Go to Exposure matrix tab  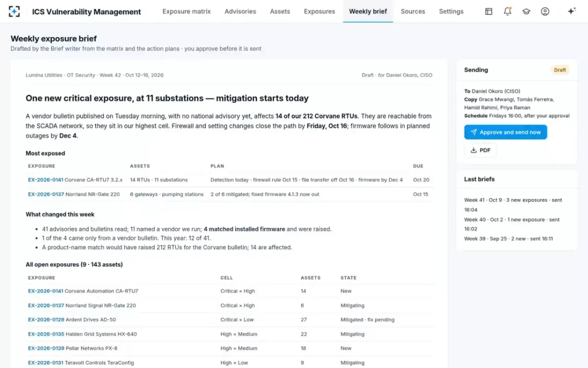[x=187, y=11]
